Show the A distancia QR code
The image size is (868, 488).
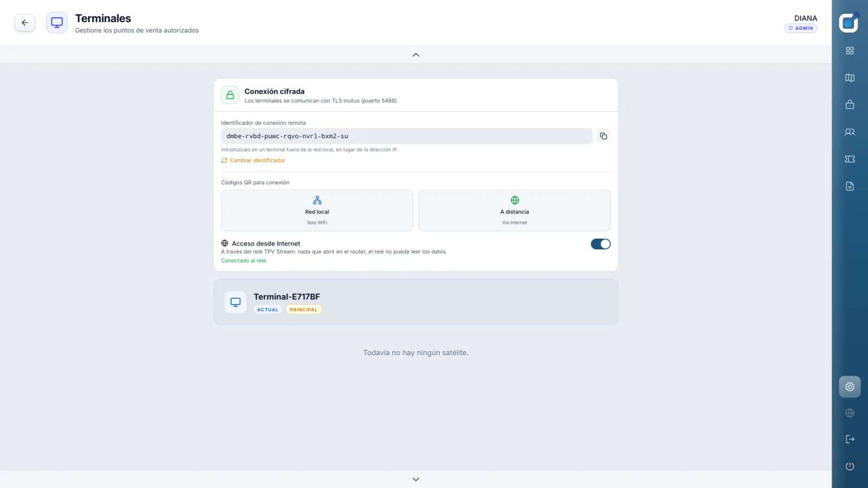click(x=514, y=210)
